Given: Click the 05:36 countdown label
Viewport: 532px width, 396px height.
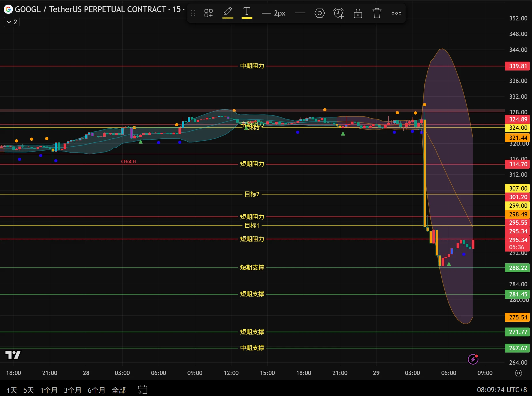Looking at the screenshot, I should click(517, 247).
